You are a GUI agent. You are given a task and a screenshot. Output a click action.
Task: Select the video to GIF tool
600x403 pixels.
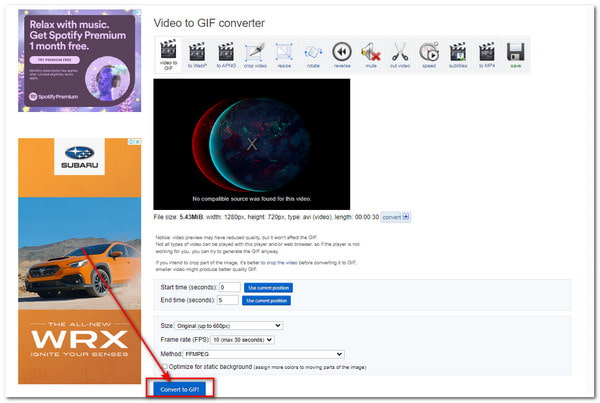(x=168, y=54)
